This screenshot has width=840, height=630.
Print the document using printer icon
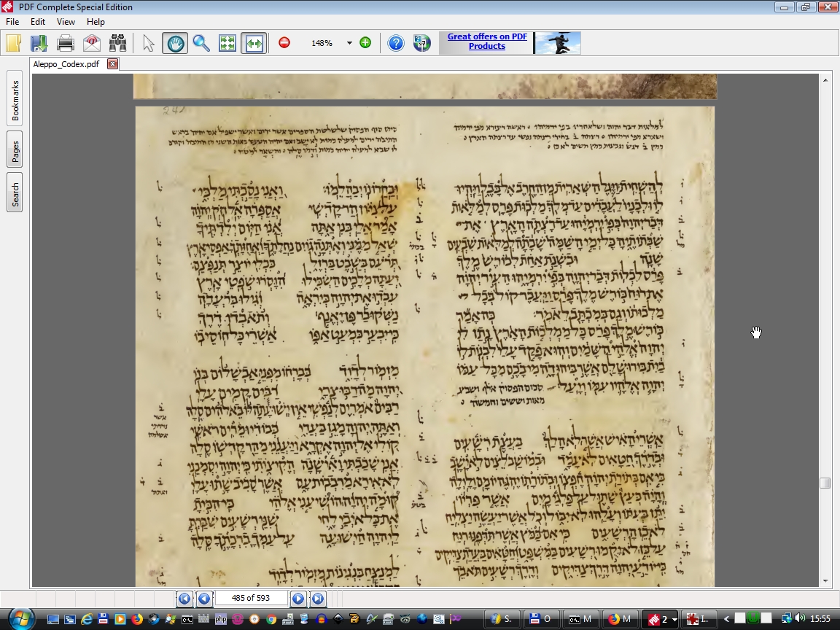66,43
